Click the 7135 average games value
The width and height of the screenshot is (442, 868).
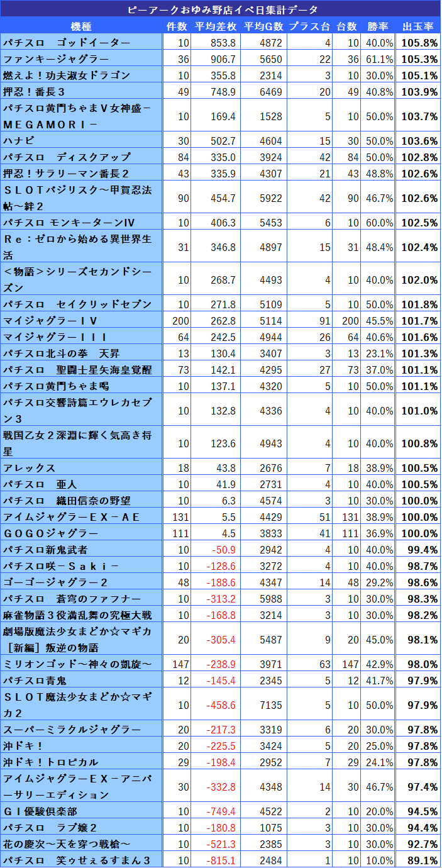coord(272,704)
